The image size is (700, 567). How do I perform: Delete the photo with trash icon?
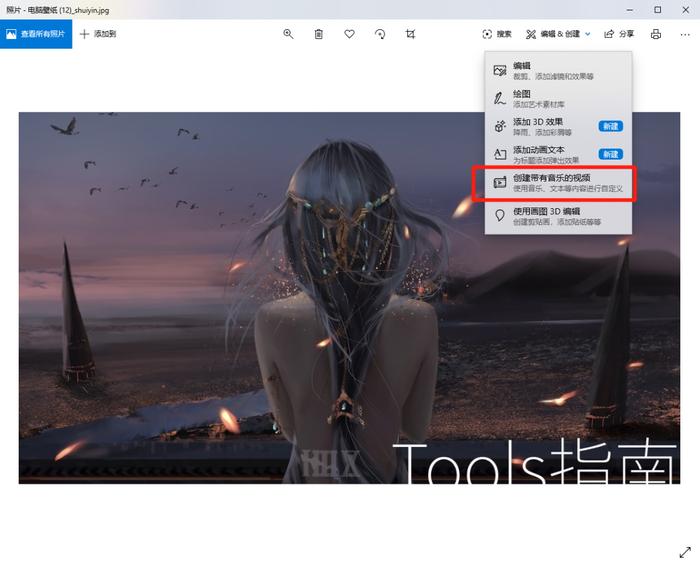(319, 34)
